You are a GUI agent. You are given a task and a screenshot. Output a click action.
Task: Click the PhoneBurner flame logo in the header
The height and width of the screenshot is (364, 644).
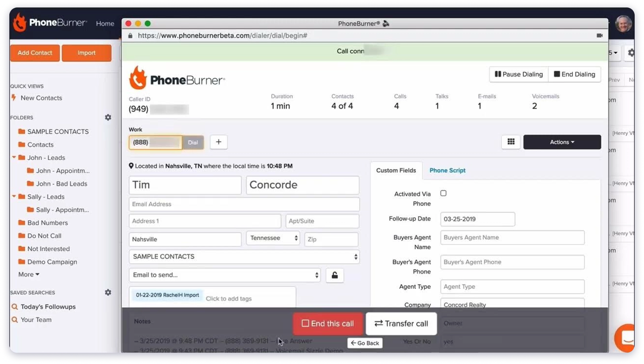20,23
